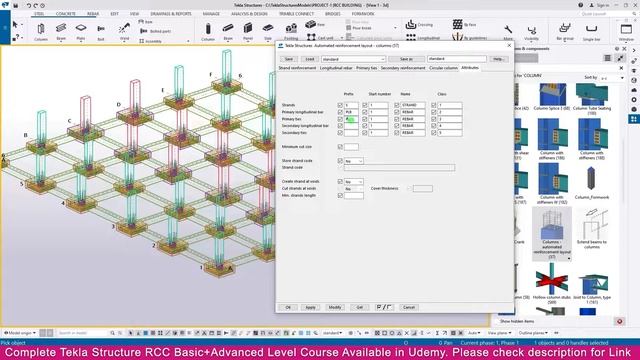Image resolution: width=640 pixels, height=360 pixels.
Task: Click the Apply button
Action: pos(311,307)
